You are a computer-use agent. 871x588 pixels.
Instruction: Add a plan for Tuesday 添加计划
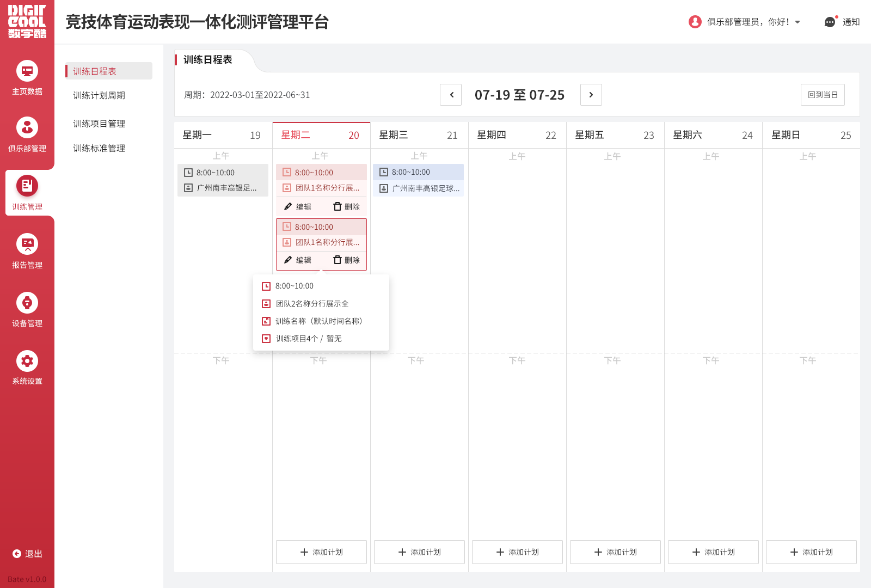(321, 552)
